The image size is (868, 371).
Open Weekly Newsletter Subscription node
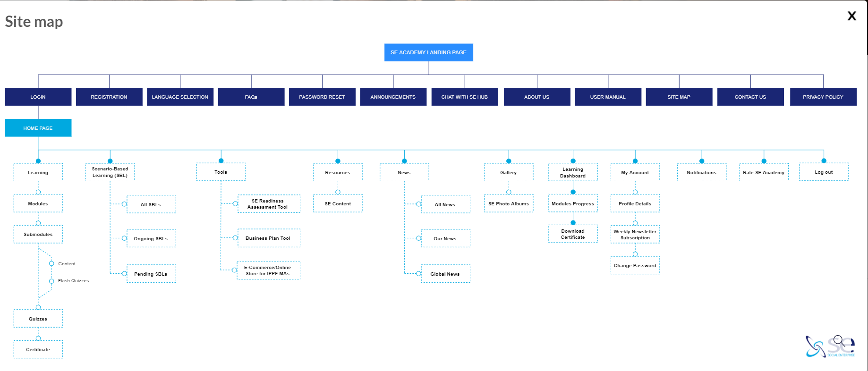pyautogui.click(x=635, y=234)
